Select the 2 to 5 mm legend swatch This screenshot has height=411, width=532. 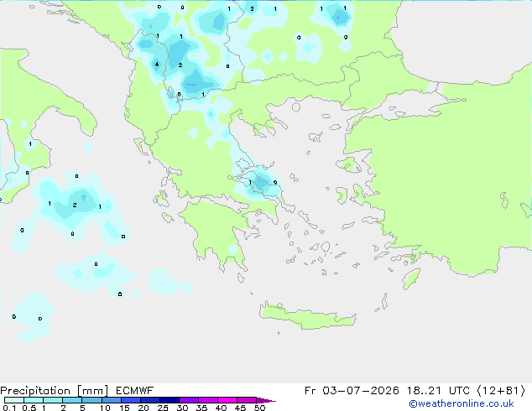[72, 400]
